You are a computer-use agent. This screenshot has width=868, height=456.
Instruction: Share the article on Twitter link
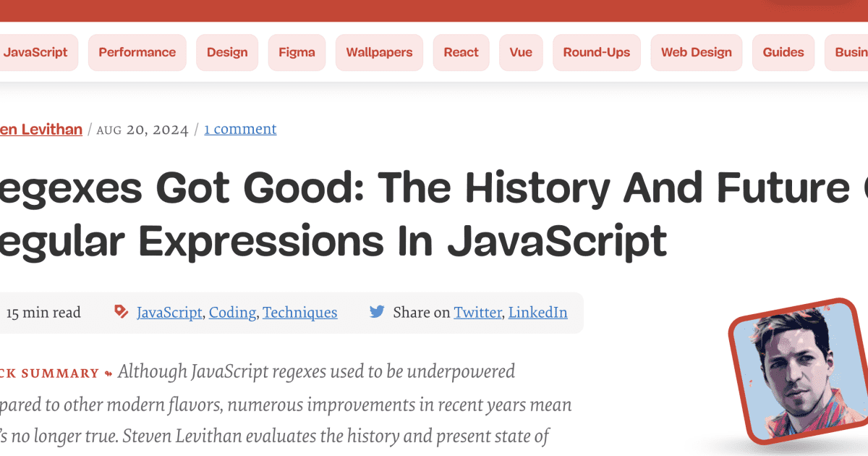tap(477, 313)
